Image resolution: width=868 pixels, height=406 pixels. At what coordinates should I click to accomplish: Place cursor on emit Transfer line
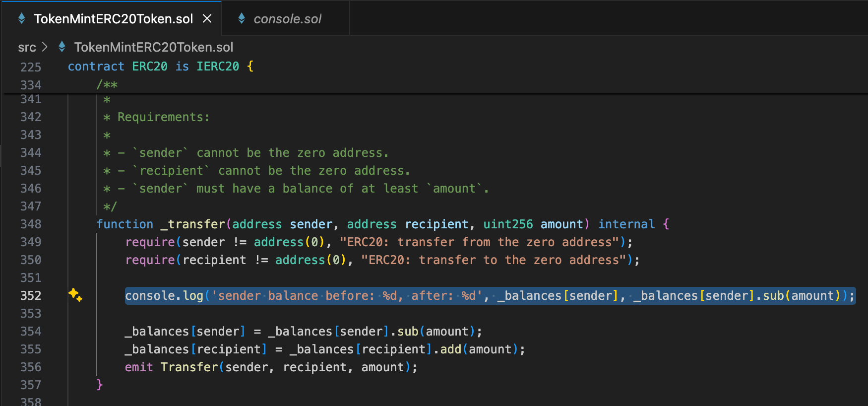pos(271,367)
